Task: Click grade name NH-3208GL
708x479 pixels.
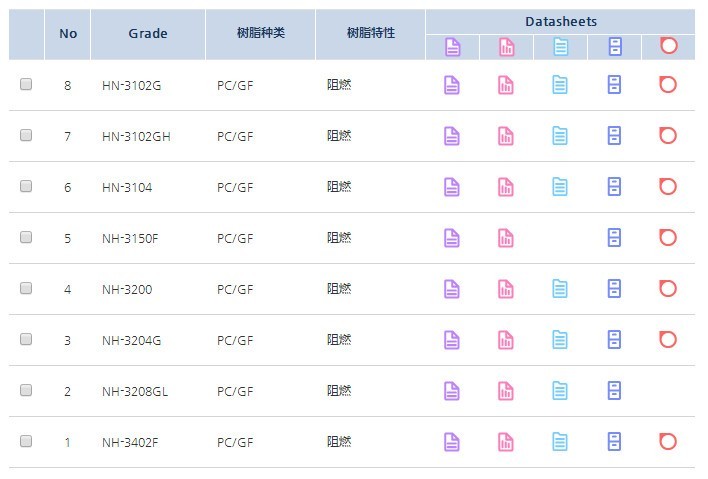Action: pyautogui.click(x=135, y=391)
